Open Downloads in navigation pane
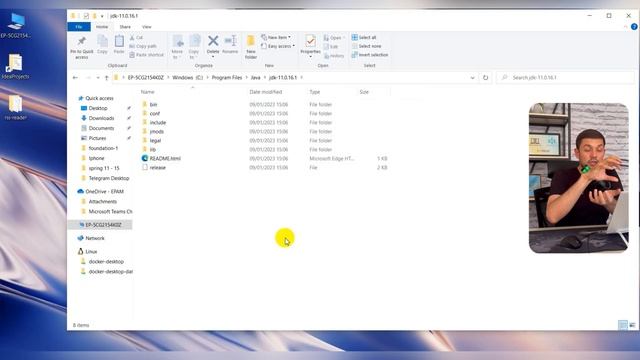Viewport: 640px width, 360px height. click(101, 118)
